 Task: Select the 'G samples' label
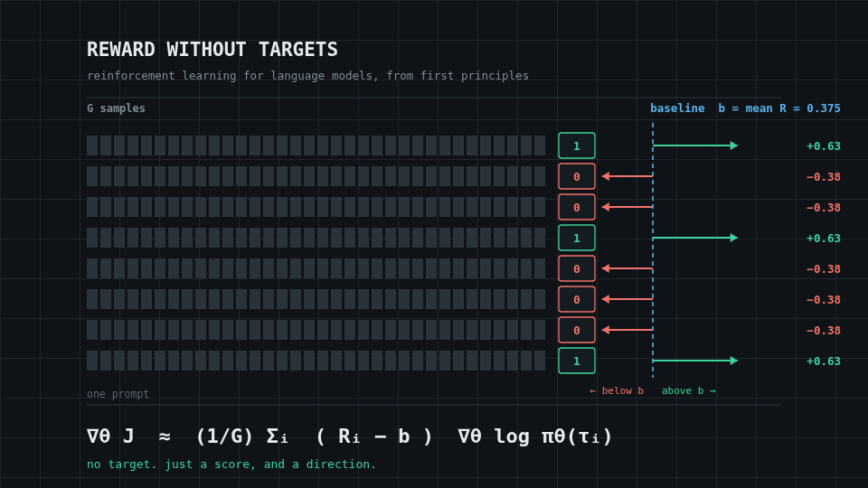click(116, 108)
